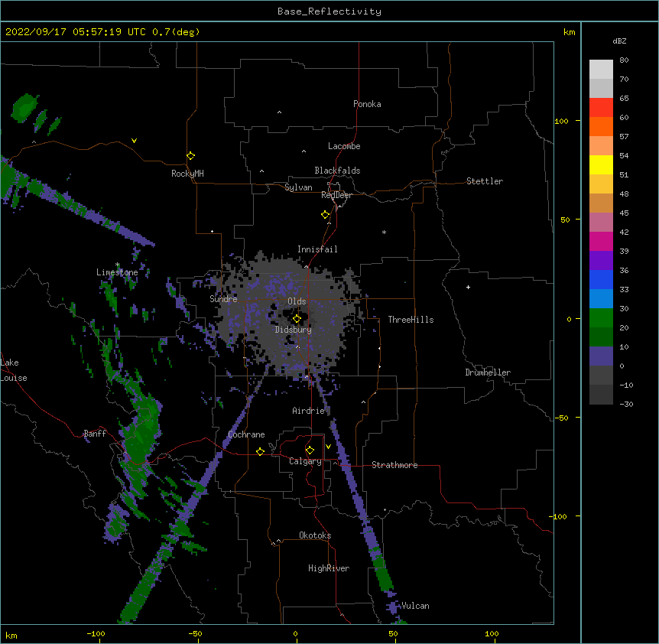Screen dimensions: 659x644
Task: Click the km unit label at top right
Action: pyautogui.click(x=569, y=32)
